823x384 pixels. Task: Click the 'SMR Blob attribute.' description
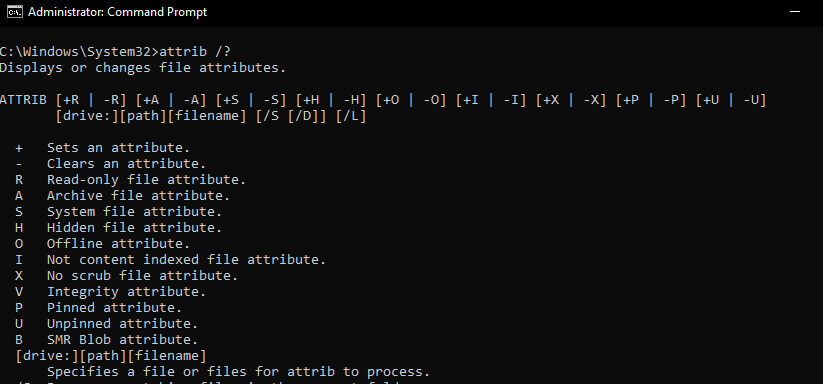(x=122, y=340)
